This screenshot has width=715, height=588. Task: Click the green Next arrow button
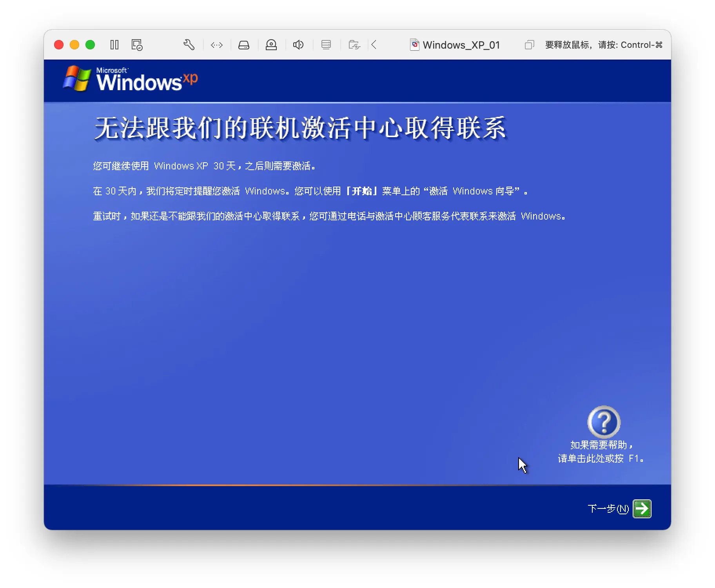pos(642,509)
